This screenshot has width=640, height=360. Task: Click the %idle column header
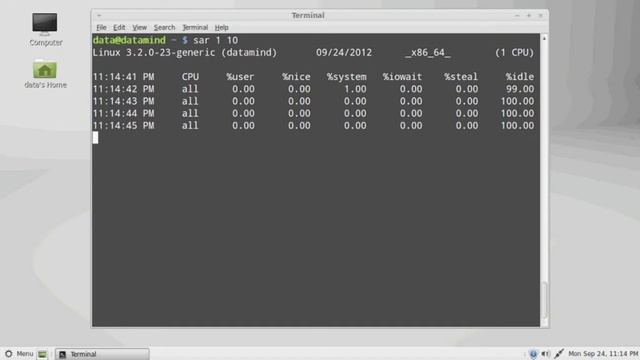(520, 77)
